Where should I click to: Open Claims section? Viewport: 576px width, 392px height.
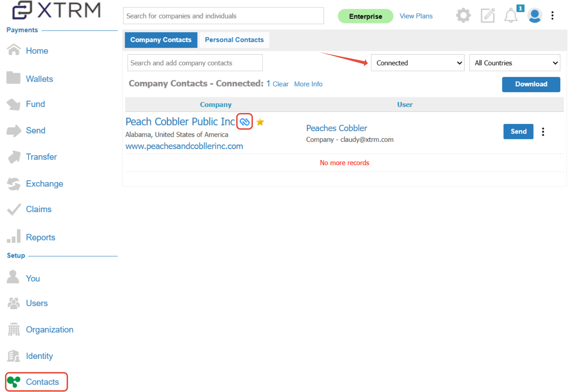click(x=39, y=209)
